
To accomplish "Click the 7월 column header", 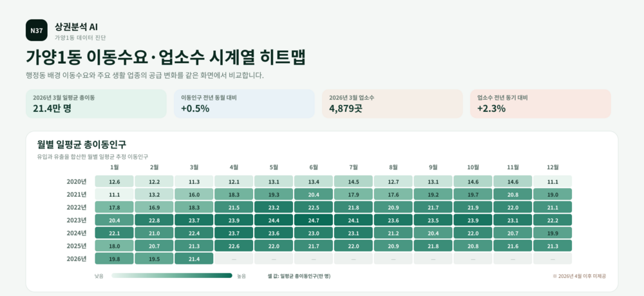I will point(353,167).
